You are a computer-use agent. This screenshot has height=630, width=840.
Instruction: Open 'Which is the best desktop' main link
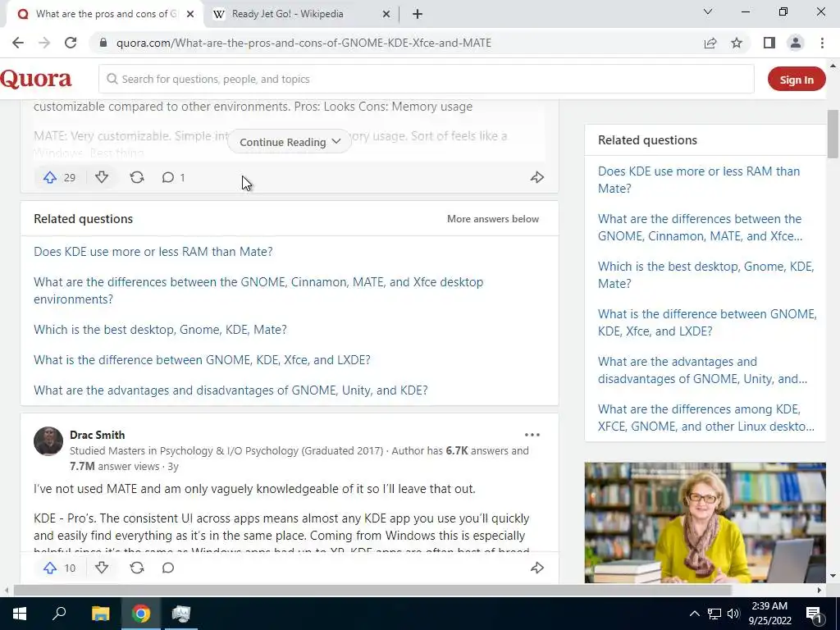[160, 330]
